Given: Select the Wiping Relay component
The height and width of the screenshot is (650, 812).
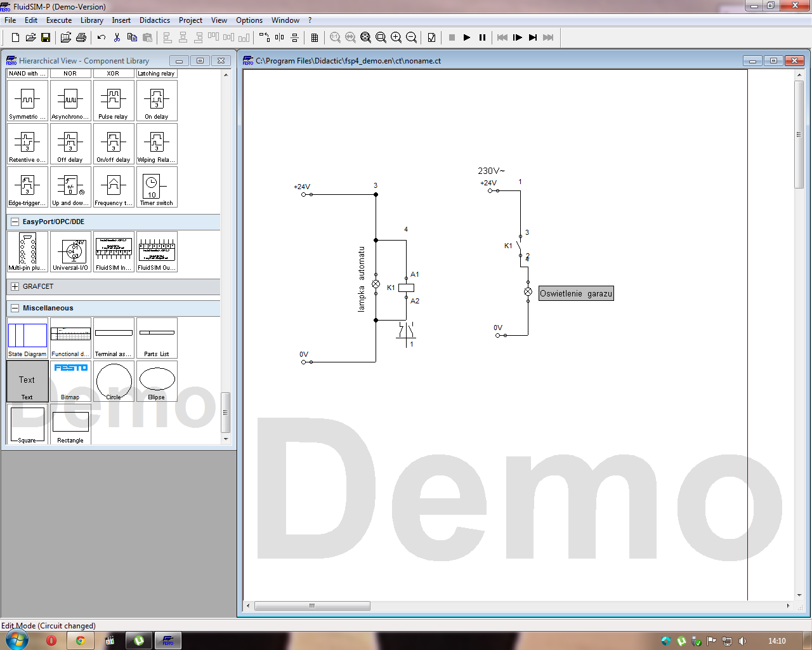Looking at the screenshot, I should click(157, 144).
